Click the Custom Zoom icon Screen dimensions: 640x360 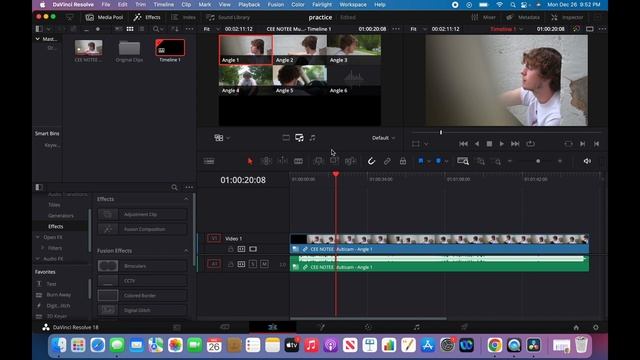pyautogui.click(x=497, y=161)
